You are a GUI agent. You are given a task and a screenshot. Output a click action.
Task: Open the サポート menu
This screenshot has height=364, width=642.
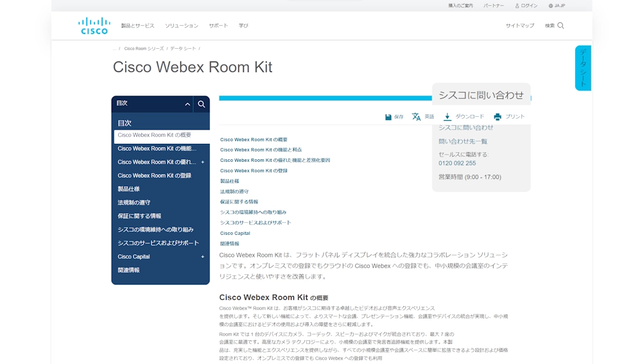(218, 26)
